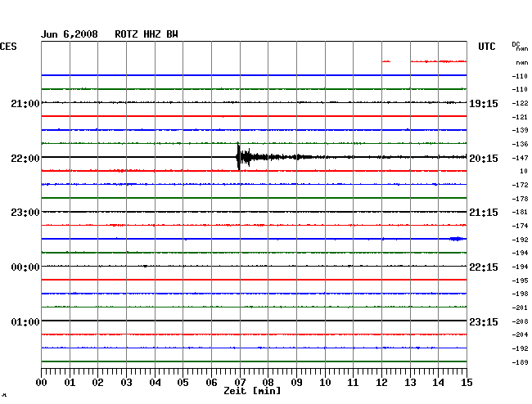Click the DC value -178
Viewport: 532px width, 404px height.
pyautogui.click(x=520, y=199)
